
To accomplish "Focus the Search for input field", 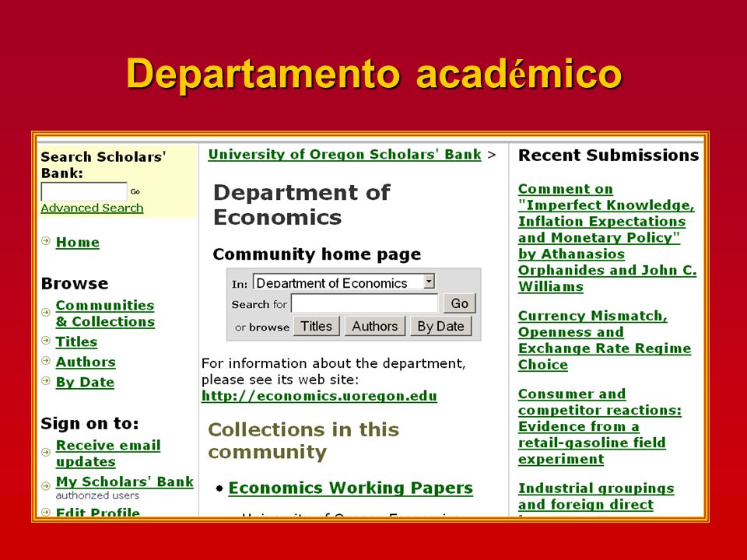I will tap(364, 303).
